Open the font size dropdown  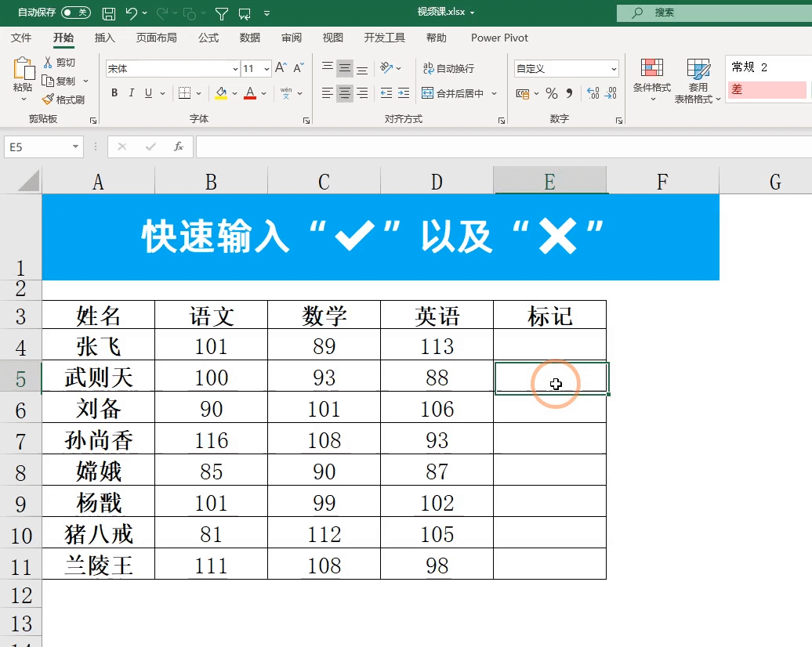click(x=266, y=69)
